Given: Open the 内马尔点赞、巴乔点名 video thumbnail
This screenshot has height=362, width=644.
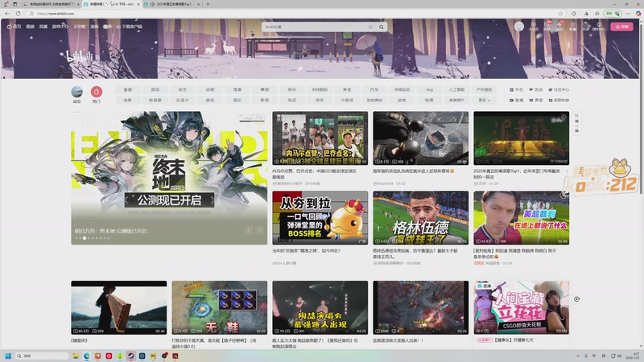Looking at the screenshot, I should pyautogui.click(x=320, y=138).
